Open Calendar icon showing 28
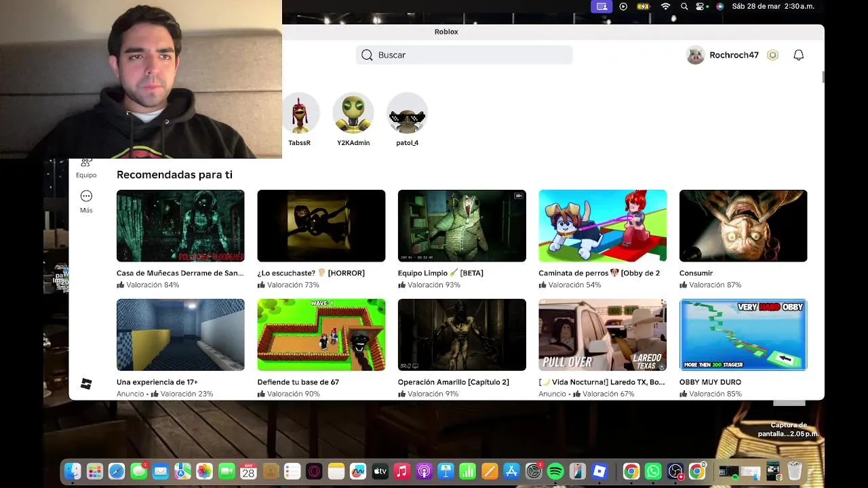Image resolution: width=868 pixels, height=488 pixels. click(248, 471)
